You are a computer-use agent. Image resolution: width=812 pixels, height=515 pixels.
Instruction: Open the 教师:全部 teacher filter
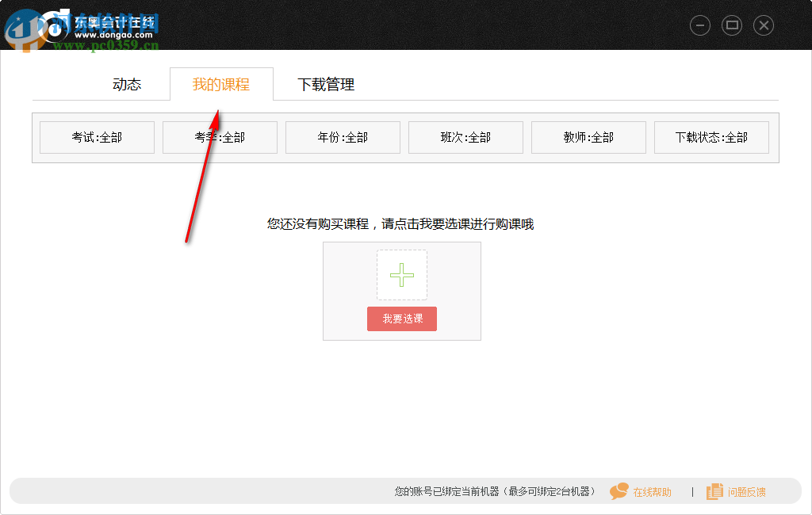pyautogui.click(x=588, y=137)
